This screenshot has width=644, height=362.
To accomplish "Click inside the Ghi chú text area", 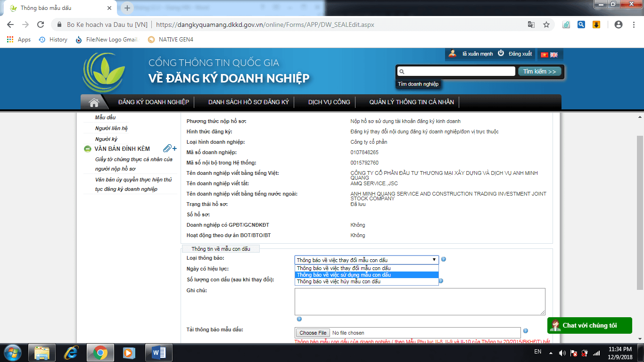I will coord(420,301).
